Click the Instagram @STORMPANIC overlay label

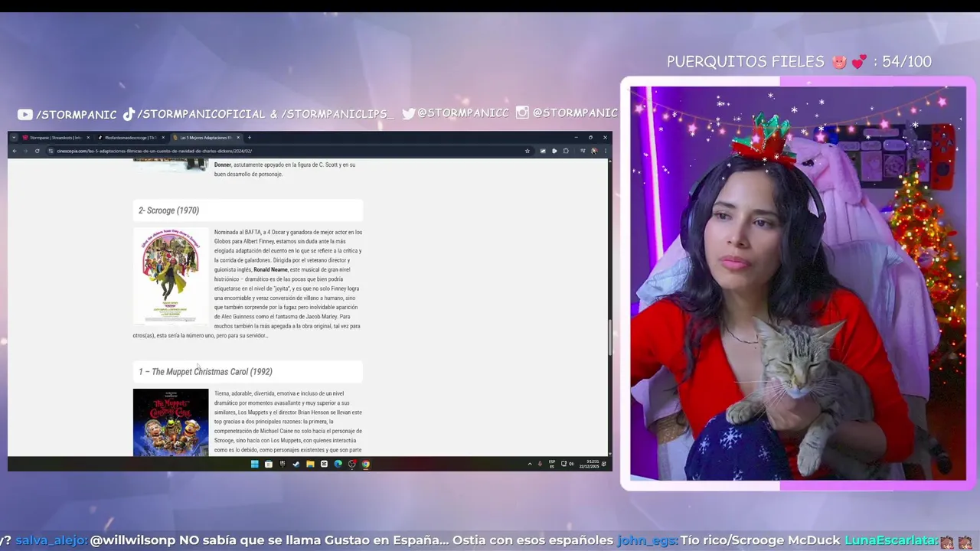pyautogui.click(x=567, y=113)
